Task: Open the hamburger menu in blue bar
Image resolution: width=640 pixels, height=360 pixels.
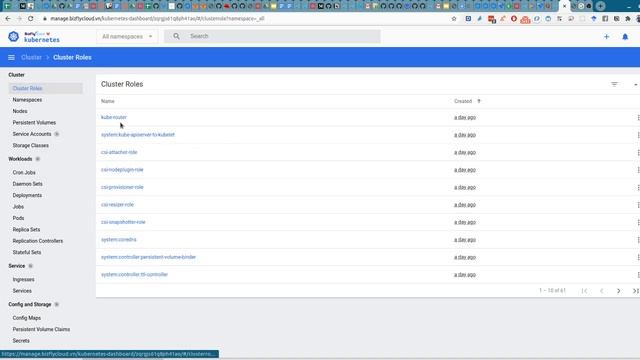Action: (11, 58)
